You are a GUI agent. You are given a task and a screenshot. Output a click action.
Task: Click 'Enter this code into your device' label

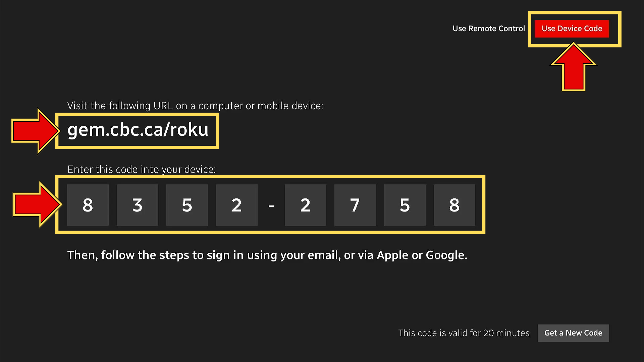tap(142, 169)
